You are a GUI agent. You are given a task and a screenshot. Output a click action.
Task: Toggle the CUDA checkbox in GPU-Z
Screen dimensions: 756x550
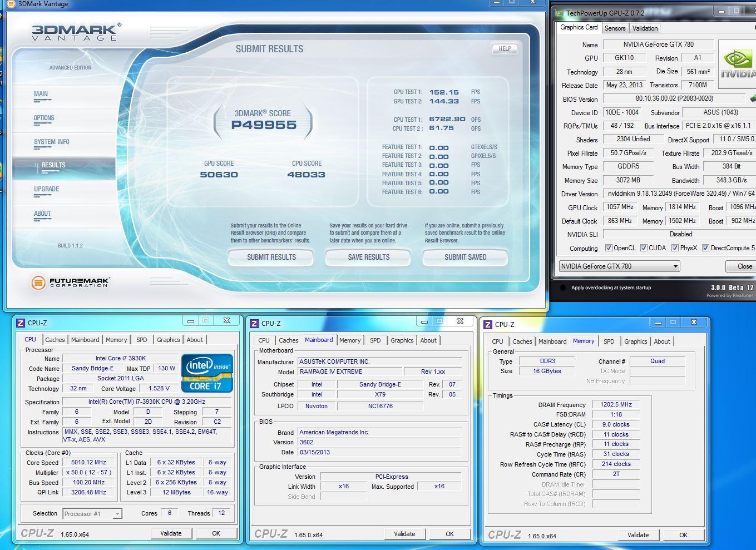click(644, 248)
